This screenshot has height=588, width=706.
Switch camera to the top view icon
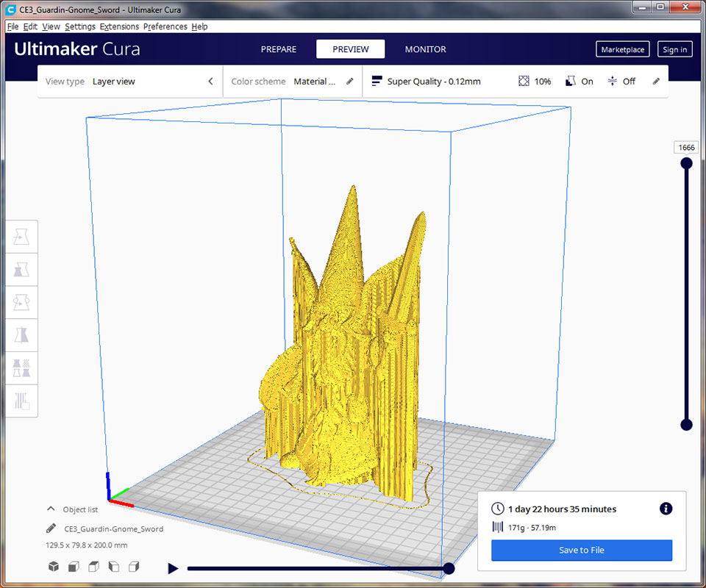93,567
